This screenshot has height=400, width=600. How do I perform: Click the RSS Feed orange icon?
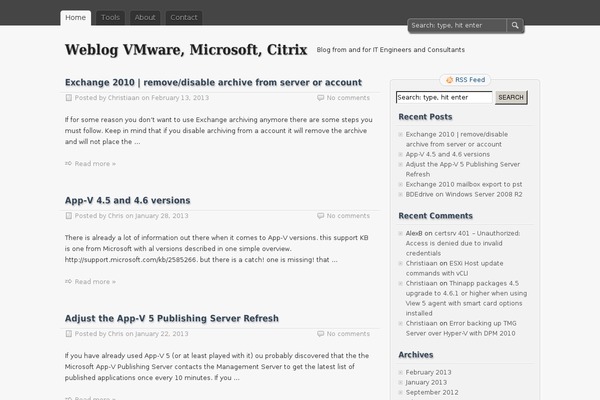coord(449,80)
